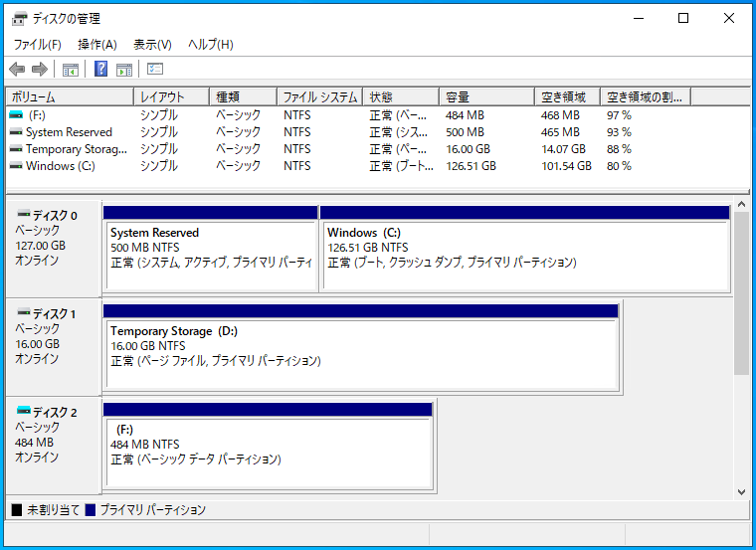Click scroll up arrow of disk pane

point(741,204)
